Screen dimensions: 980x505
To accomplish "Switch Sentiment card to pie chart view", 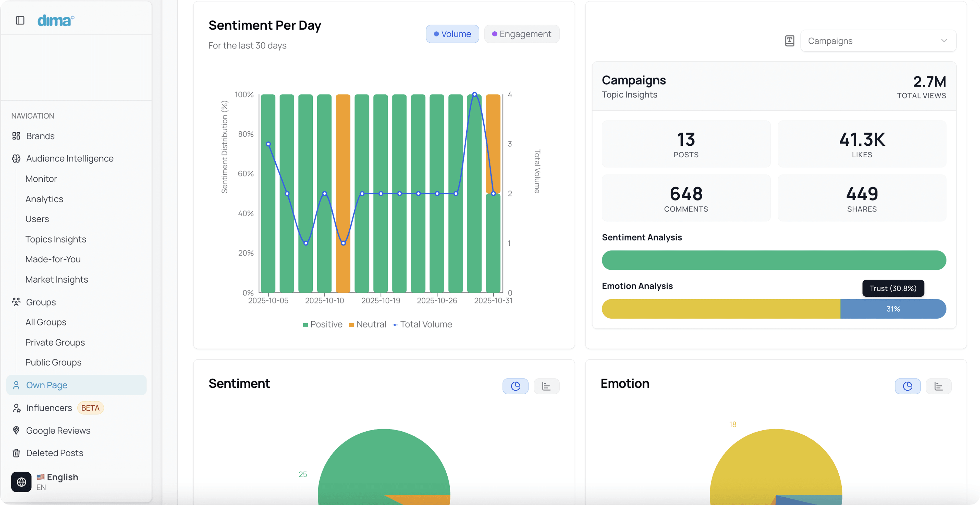I will click(x=515, y=386).
